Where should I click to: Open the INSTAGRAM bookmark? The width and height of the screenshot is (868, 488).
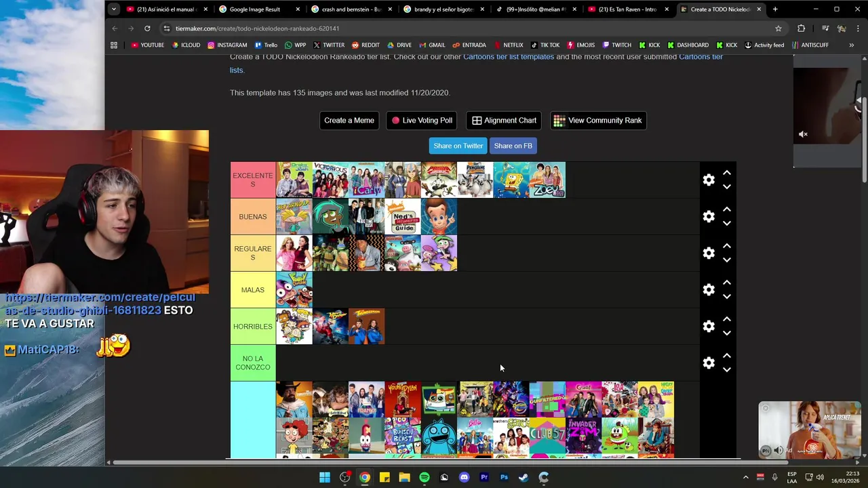227,45
